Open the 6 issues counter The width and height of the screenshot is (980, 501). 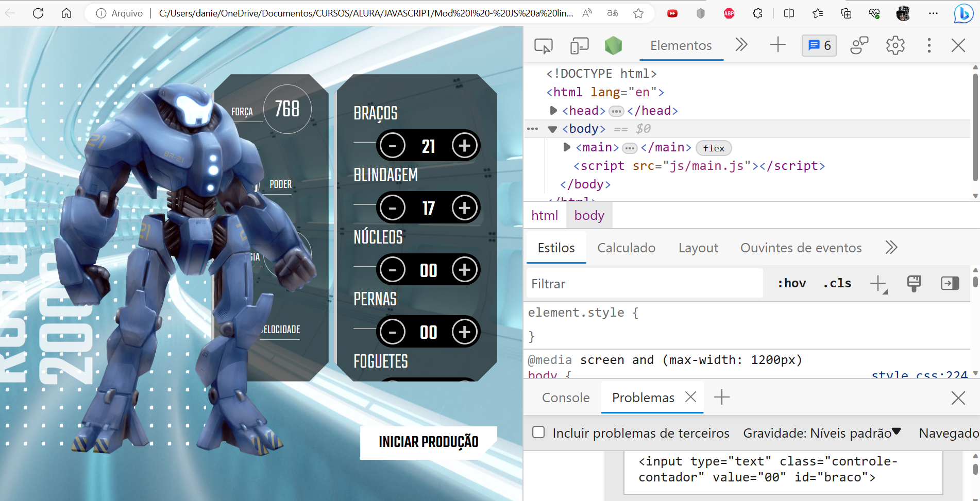coord(819,45)
